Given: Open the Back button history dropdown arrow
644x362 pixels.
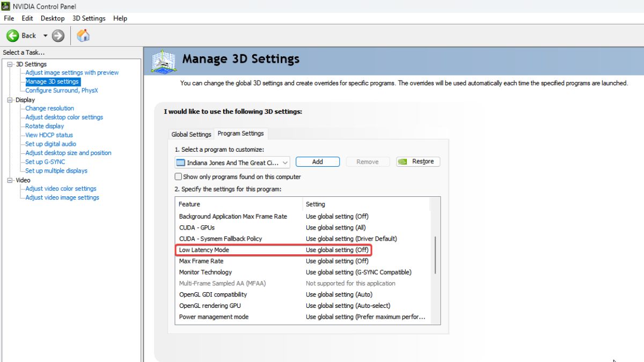Looking at the screenshot, I should tap(45, 36).
